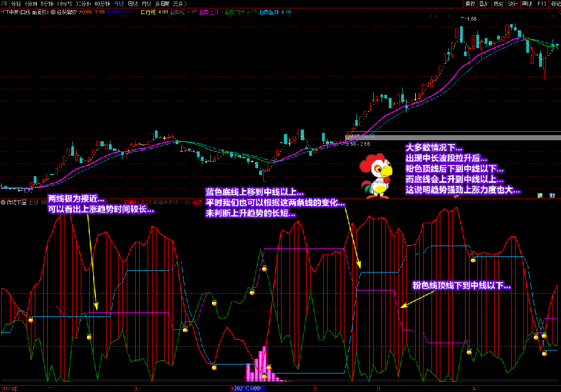Click the 复权 adjustment button
The image size is (561, 392).
click(x=470, y=3)
